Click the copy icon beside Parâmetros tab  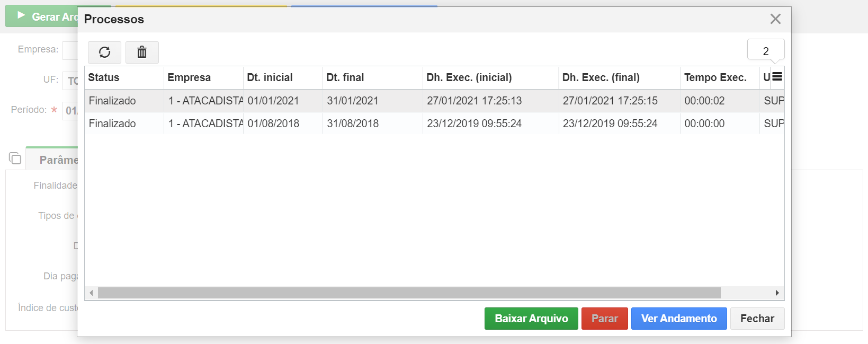pyautogui.click(x=15, y=158)
